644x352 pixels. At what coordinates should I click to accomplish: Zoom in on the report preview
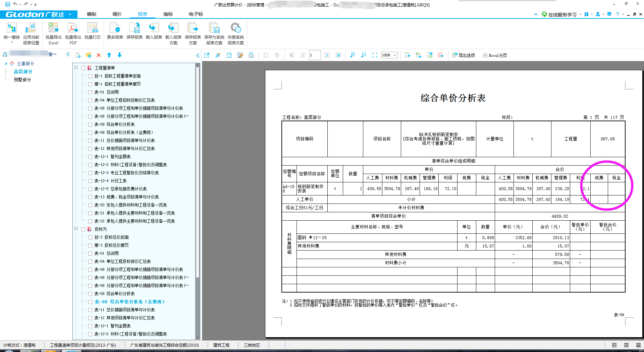point(353,55)
